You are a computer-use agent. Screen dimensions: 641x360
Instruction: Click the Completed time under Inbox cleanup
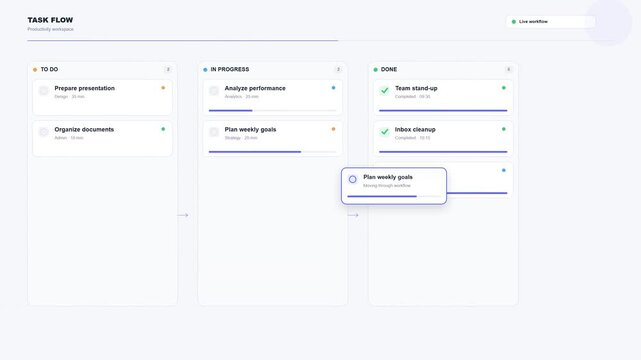point(412,138)
